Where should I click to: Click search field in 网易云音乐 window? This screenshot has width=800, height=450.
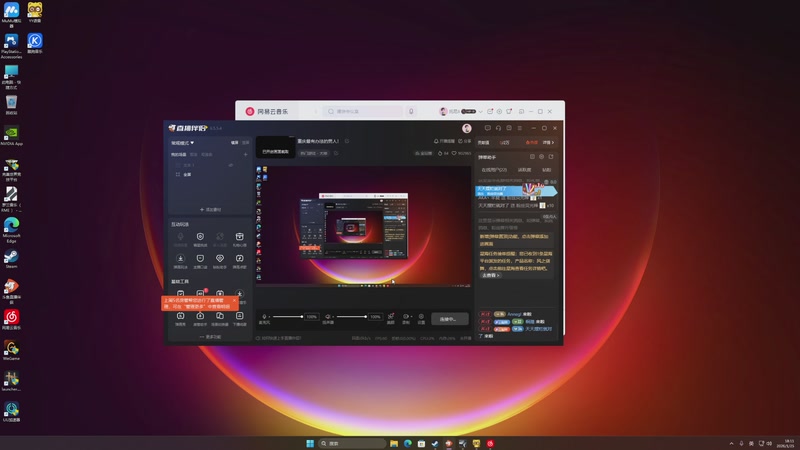pyautogui.click(x=364, y=111)
